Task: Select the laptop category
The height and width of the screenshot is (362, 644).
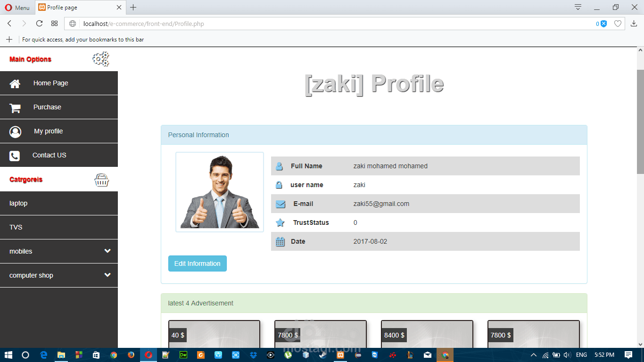Action: coord(59,204)
